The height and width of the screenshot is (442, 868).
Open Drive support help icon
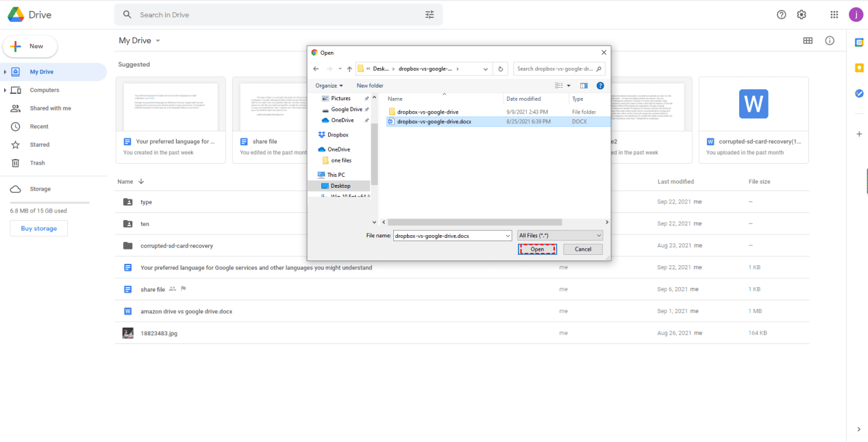[x=781, y=14]
